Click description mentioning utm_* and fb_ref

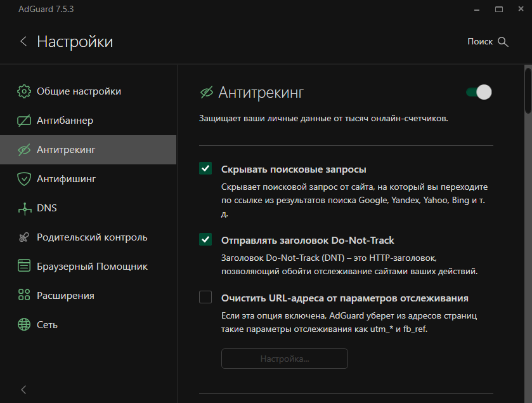coord(349,322)
